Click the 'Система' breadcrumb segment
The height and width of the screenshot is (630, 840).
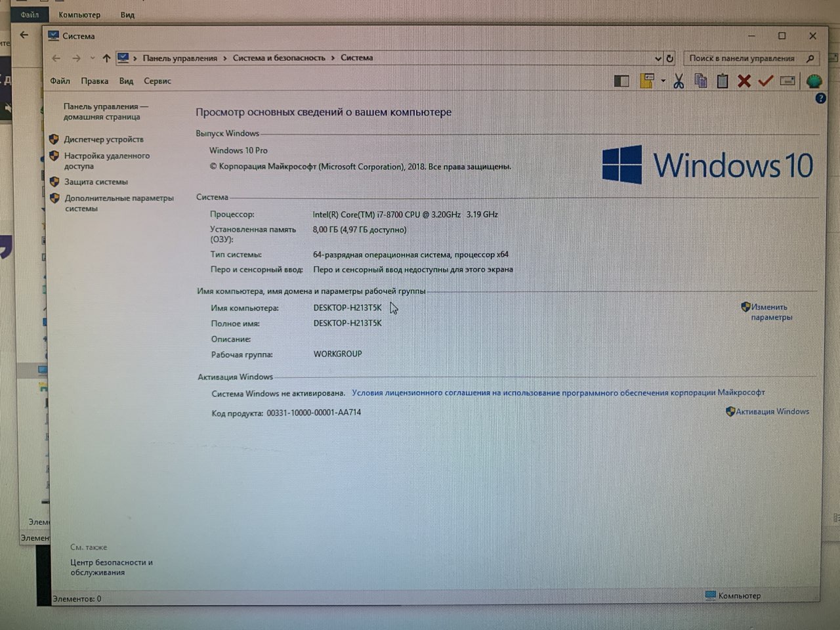tap(356, 58)
